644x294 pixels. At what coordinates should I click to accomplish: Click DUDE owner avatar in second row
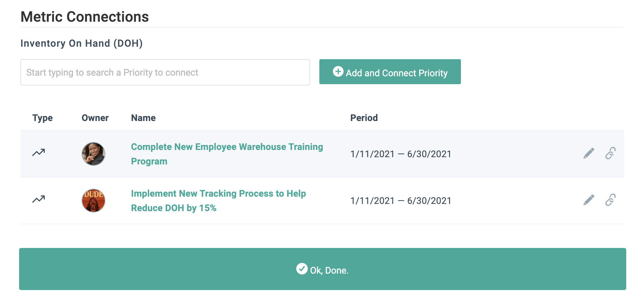(94, 201)
